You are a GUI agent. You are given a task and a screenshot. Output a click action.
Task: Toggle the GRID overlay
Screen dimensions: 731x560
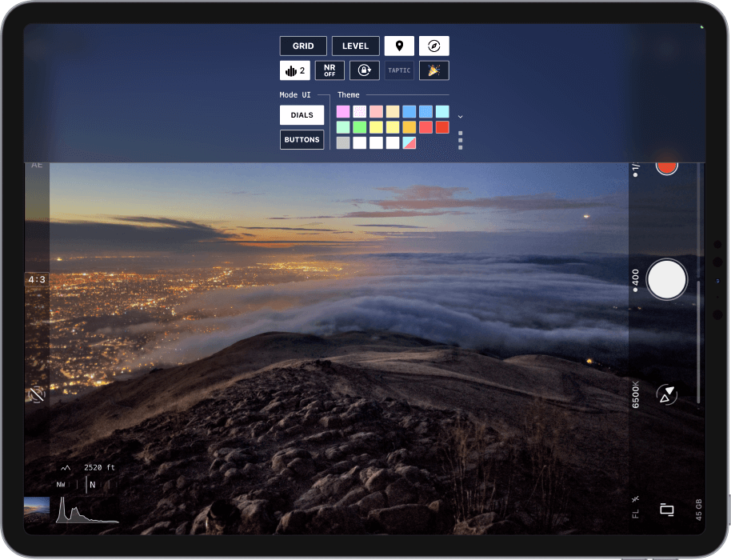click(x=303, y=46)
